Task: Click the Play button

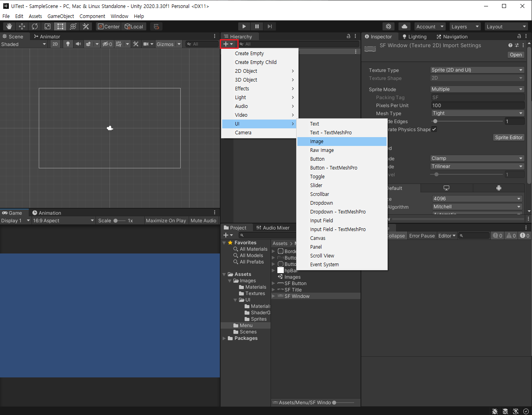Action: (x=244, y=26)
